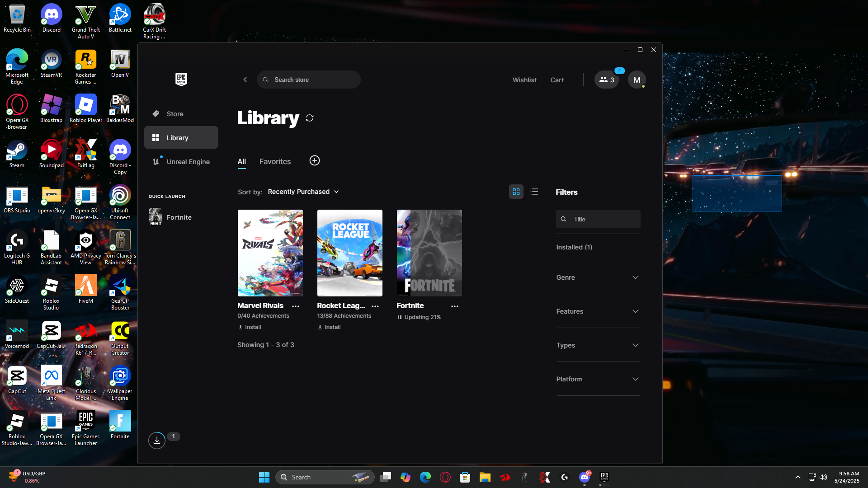Open Marvel Rivals three-dot options menu
Screen dimensions: 868x488
pos(296,306)
